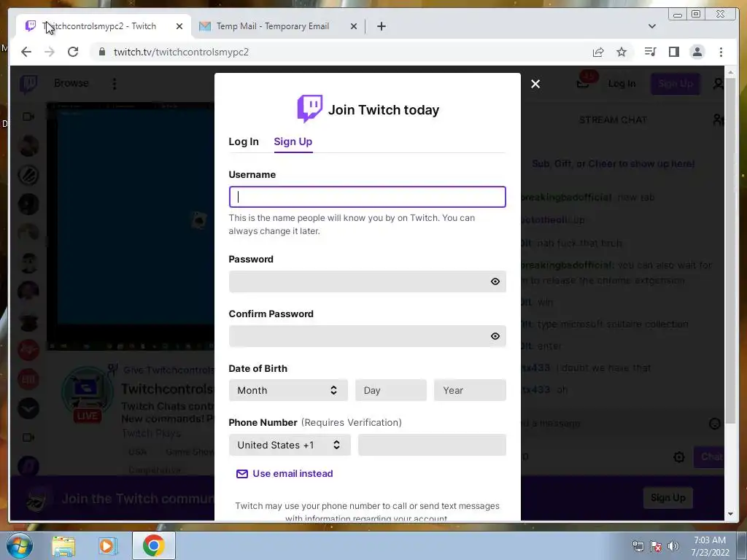Click the Year field
This screenshot has width=747, height=560.
[470, 390]
